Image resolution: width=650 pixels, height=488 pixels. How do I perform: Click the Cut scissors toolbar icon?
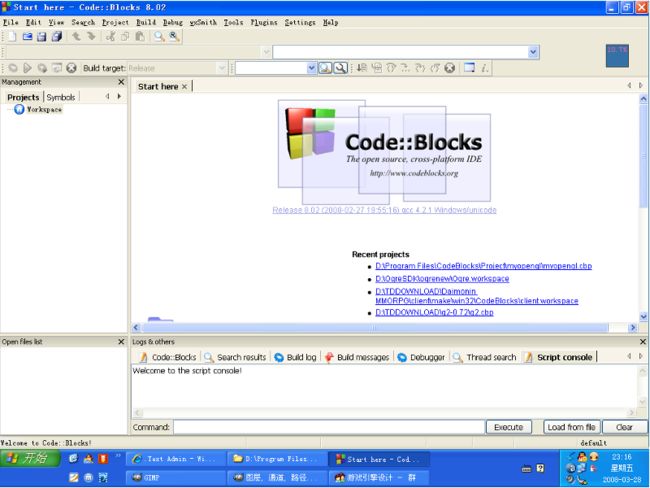(110, 36)
